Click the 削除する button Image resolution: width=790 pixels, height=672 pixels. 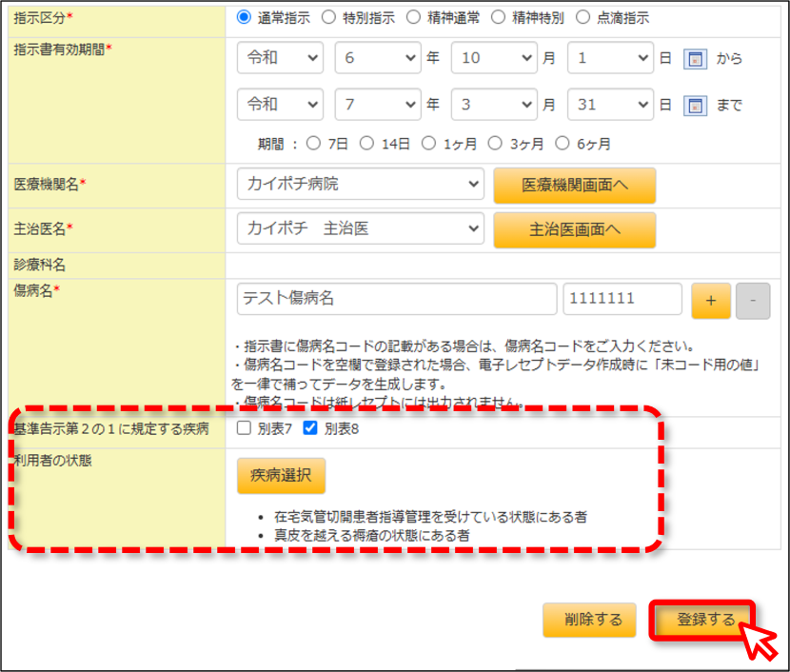[x=589, y=620]
